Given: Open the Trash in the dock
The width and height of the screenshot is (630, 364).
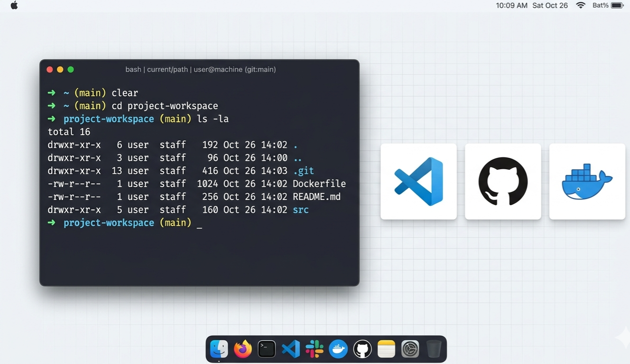Looking at the screenshot, I should tap(434, 349).
